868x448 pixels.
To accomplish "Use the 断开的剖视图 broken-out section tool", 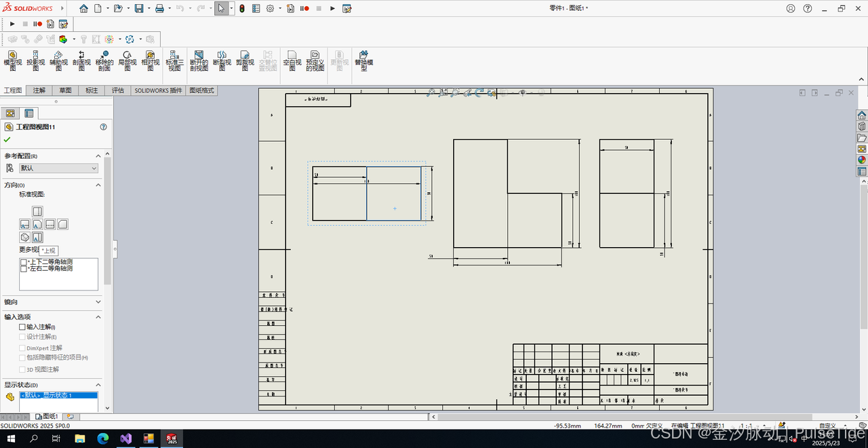I will pyautogui.click(x=199, y=60).
